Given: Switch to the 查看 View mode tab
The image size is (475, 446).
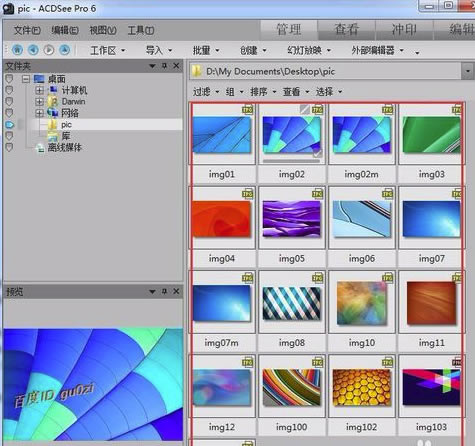Looking at the screenshot, I should (347, 30).
